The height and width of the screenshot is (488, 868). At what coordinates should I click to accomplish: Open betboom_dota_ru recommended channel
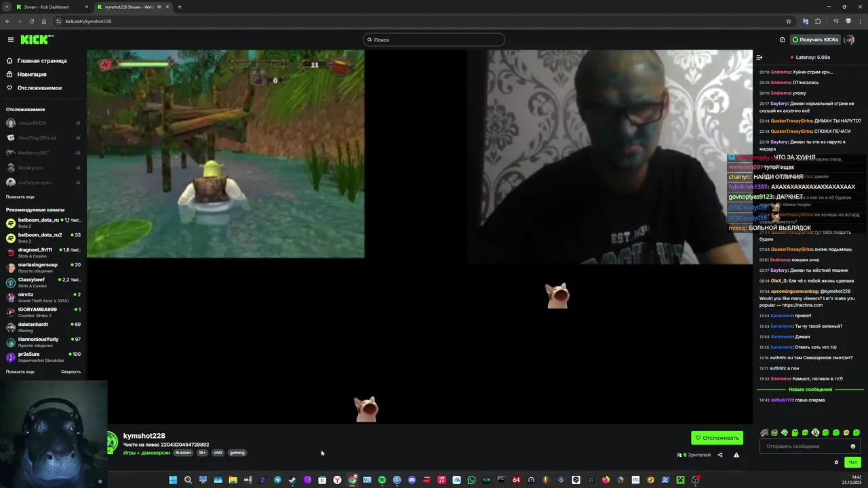[x=43, y=223]
